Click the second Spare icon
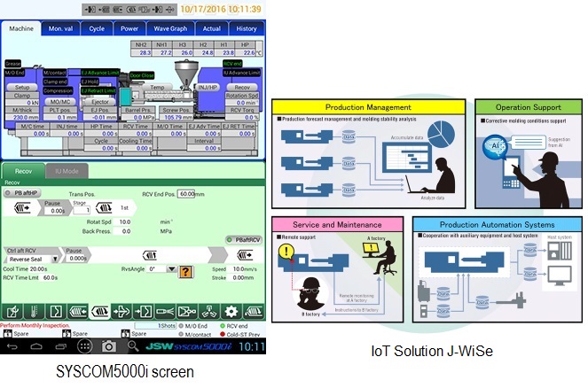 67,333
